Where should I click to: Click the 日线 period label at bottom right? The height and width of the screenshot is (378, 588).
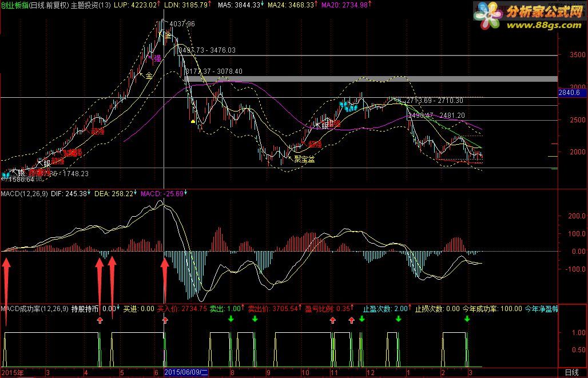(x=572, y=372)
